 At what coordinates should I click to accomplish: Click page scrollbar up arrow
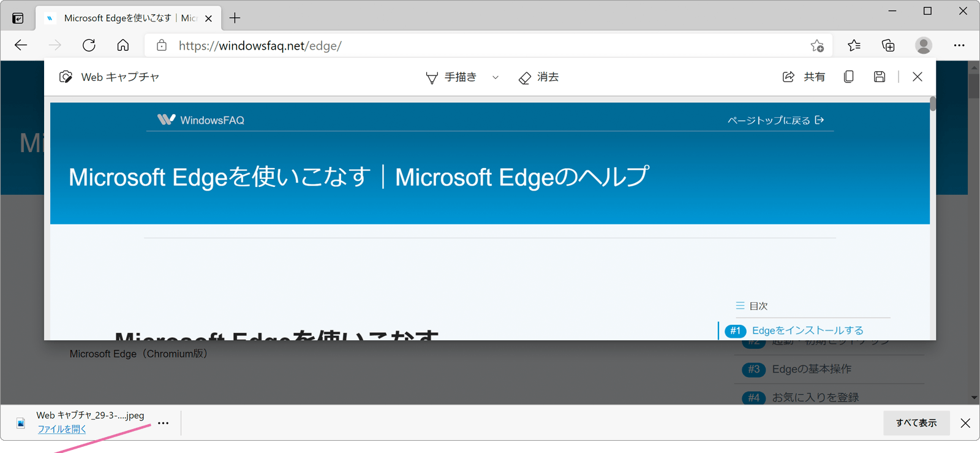tap(974, 67)
